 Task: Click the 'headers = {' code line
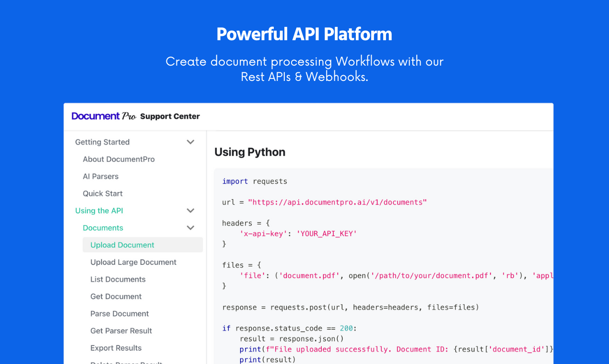click(x=246, y=223)
